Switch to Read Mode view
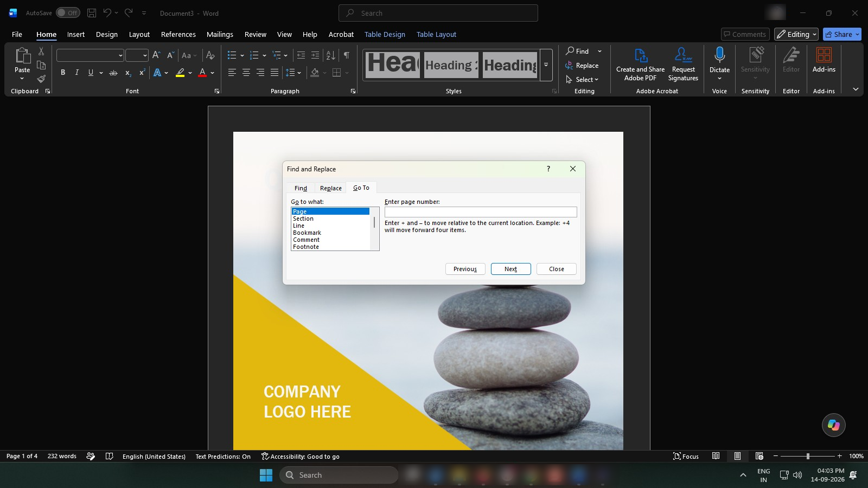868x488 pixels. click(716, 456)
